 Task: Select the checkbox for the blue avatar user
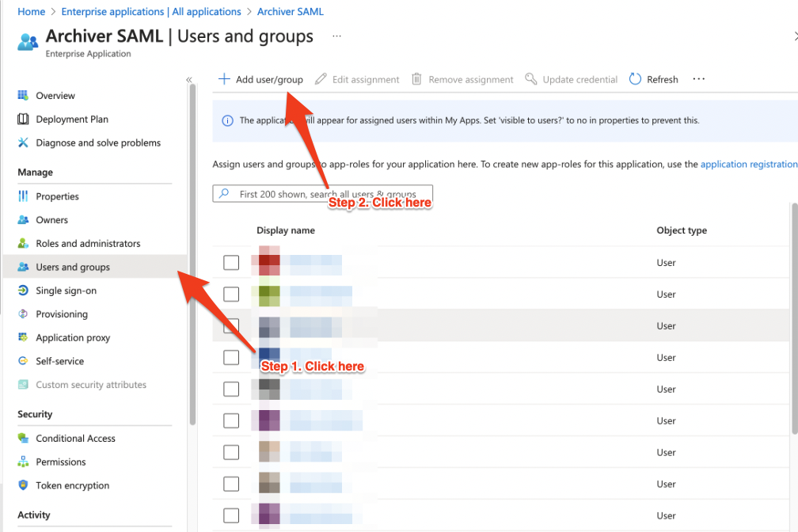pos(231,357)
